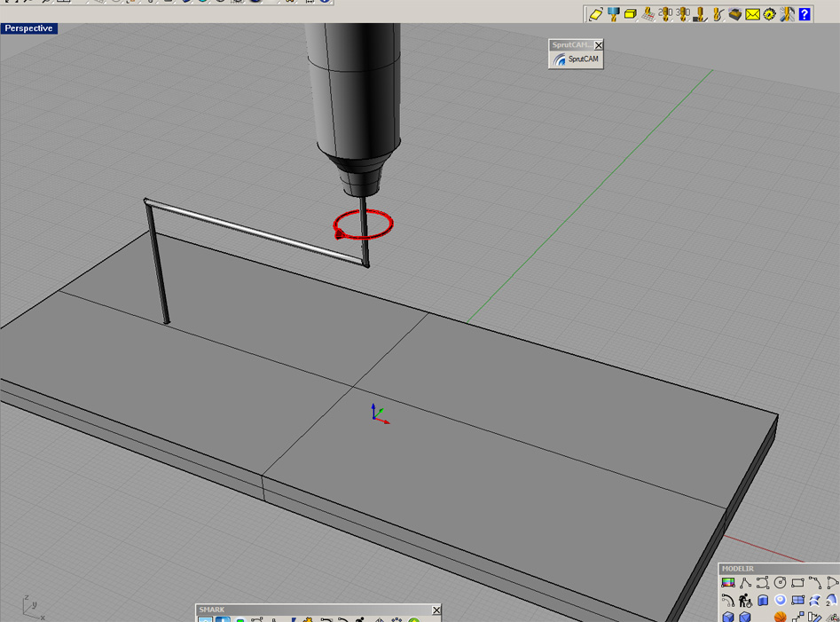Click the origin axis gizmo on the slab
The width and height of the screenshot is (840, 622).
click(x=378, y=414)
